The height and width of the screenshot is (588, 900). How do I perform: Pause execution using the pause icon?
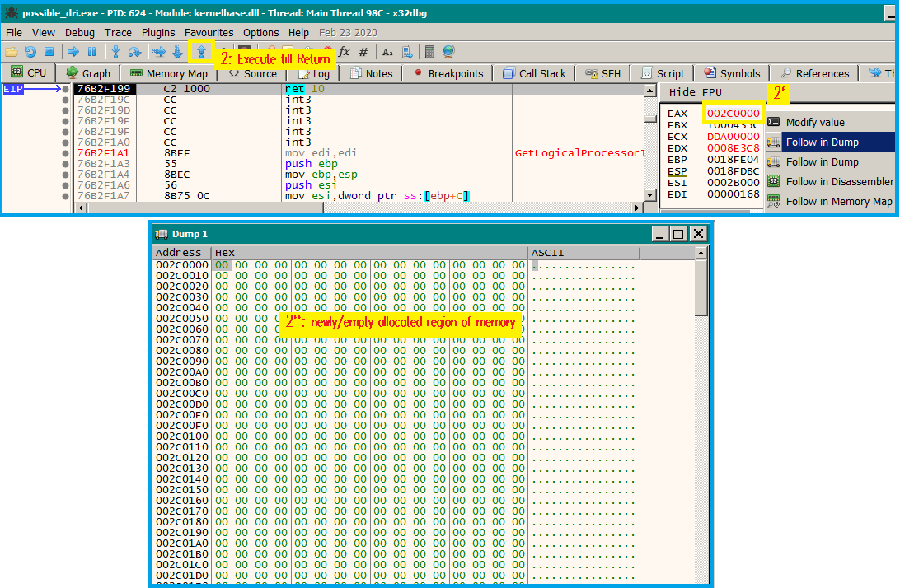point(91,52)
